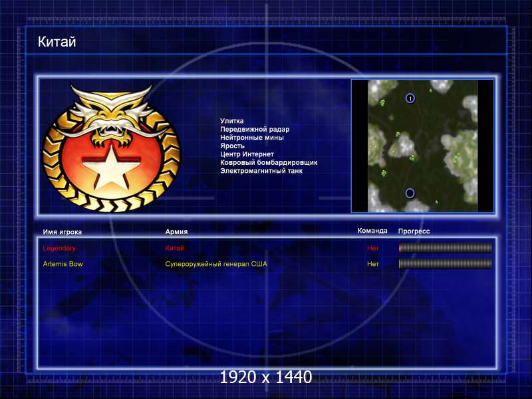
Task: Select player name 'Legendary'
Action: pyautogui.click(x=59, y=248)
